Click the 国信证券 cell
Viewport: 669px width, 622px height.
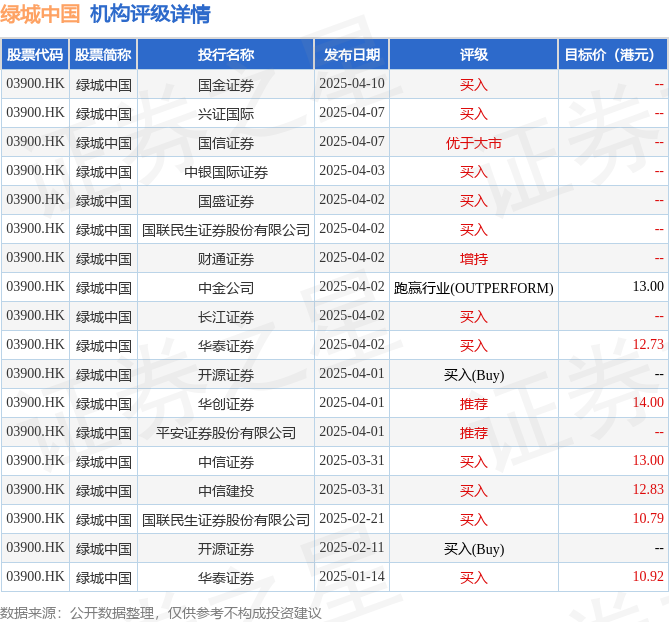pos(226,143)
